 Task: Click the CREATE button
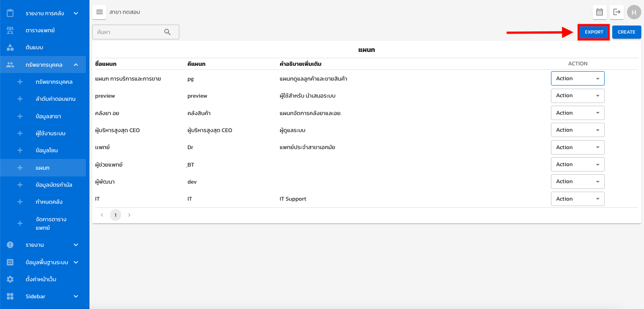(x=627, y=32)
